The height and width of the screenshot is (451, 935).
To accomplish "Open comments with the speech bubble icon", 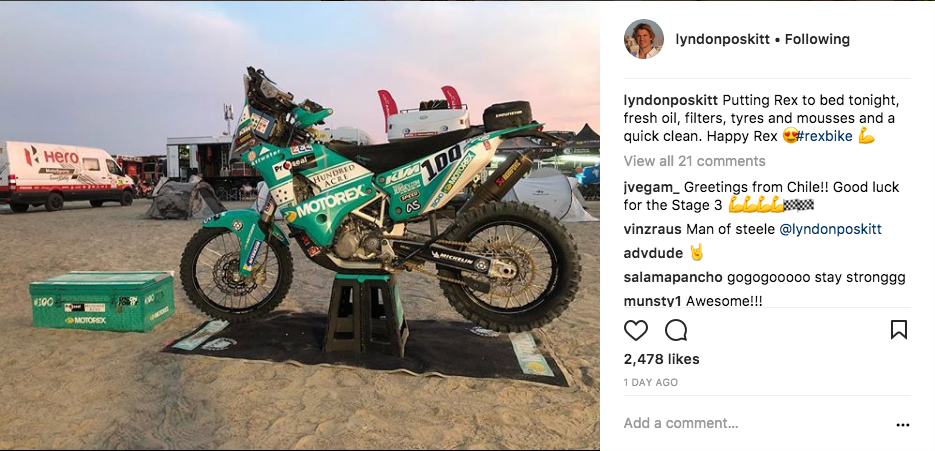I will tap(676, 330).
